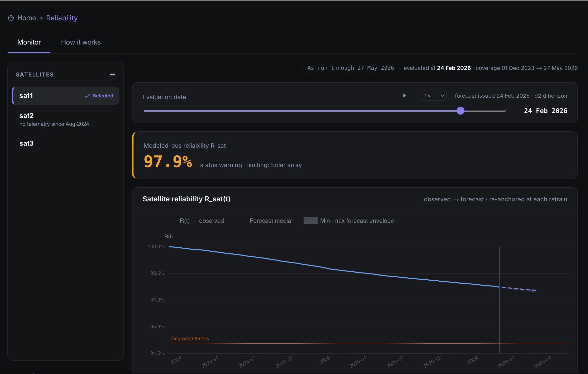Click the unfilled end of the evaluation date track
The height and width of the screenshot is (374, 588).
click(x=485, y=111)
